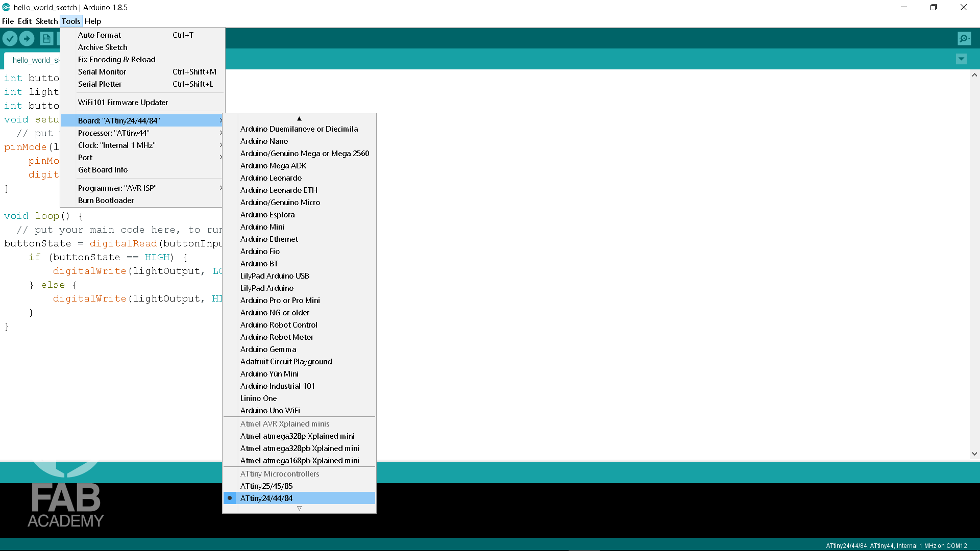The width and height of the screenshot is (980, 551).
Task: Click the board list scroll-up arrow
Action: [x=299, y=118]
